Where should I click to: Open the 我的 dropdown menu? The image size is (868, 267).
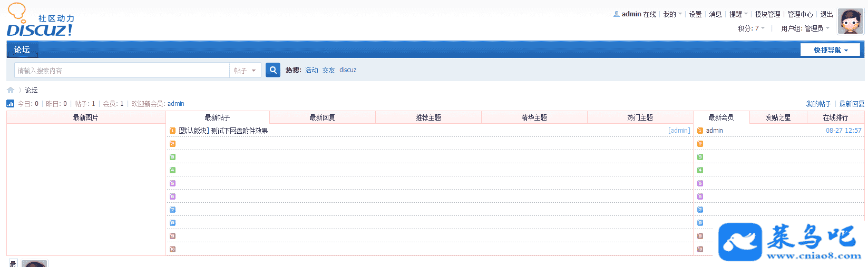click(x=672, y=14)
